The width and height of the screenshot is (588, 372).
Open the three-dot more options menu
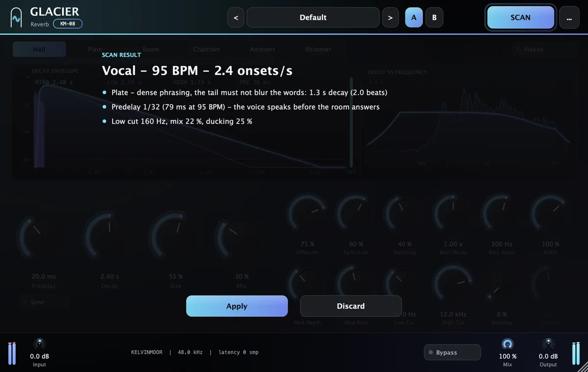(569, 18)
